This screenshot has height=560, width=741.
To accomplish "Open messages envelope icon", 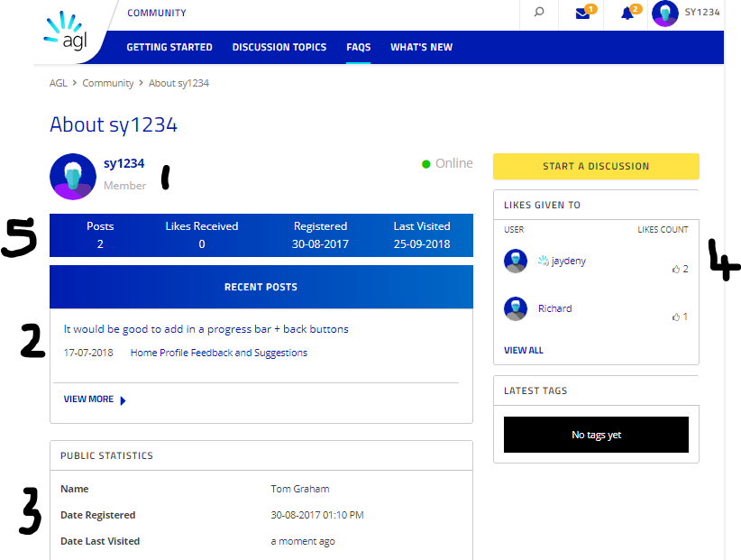I will (x=582, y=14).
